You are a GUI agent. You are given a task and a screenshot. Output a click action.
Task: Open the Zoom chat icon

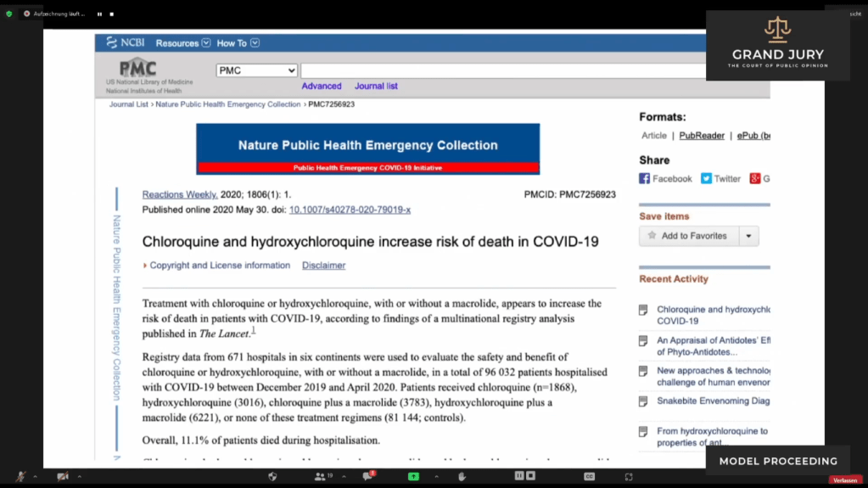(369, 477)
